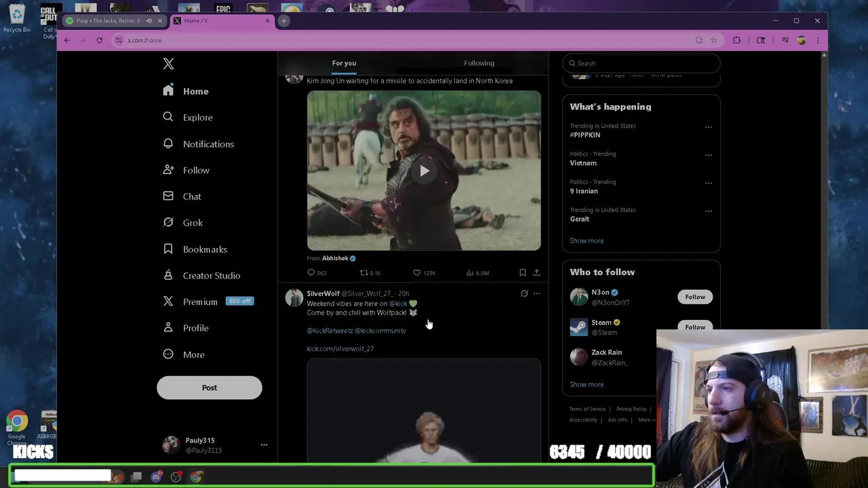Open more options on SilverWolf post
Image resolution: width=868 pixels, height=488 pixels.
pyautogui.click(x=536, y=293)
